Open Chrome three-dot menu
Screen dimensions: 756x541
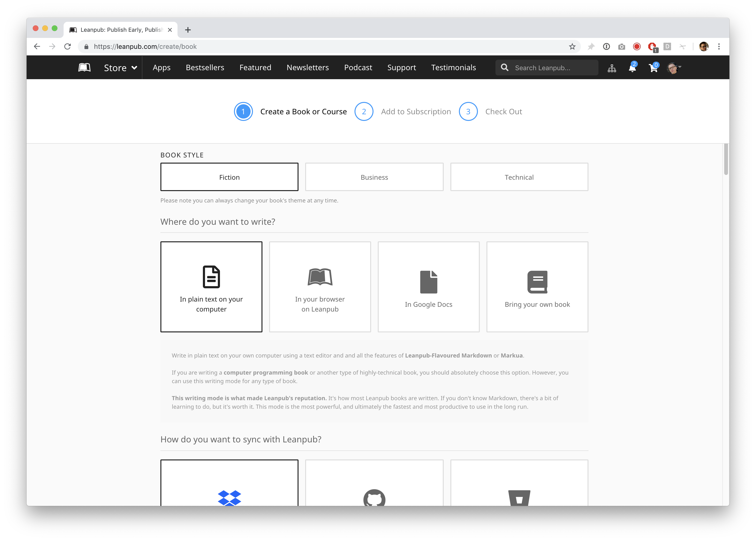[719, 47]
